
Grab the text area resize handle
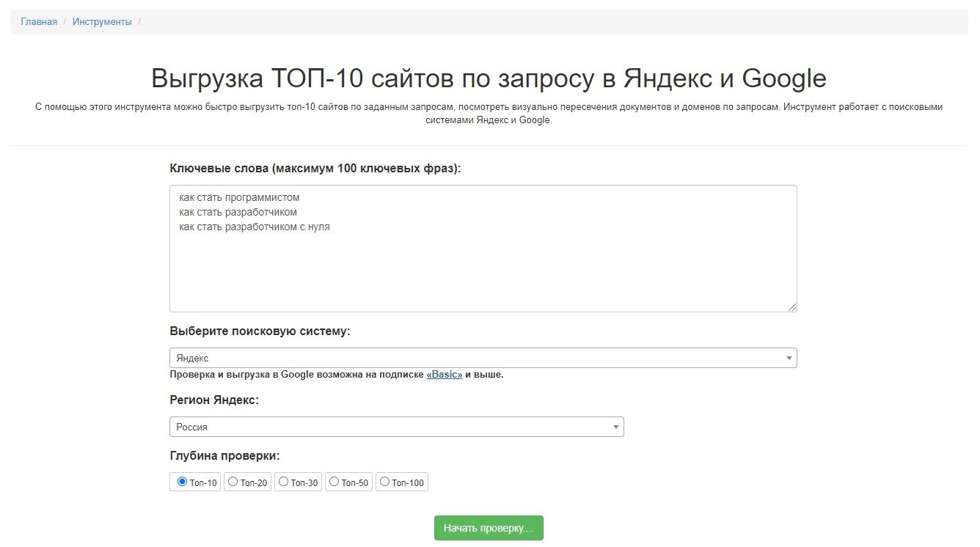pyautogui.click(x=792, y=307)
